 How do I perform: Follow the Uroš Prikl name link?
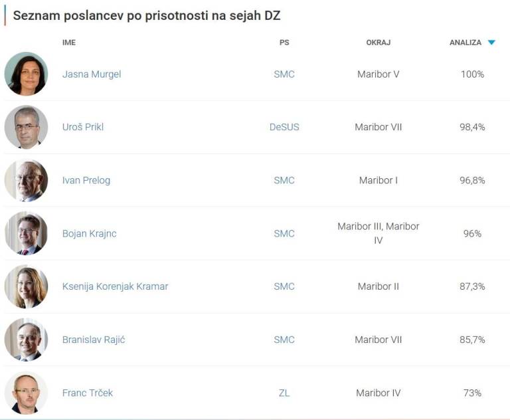pyautogui.click(x=83, y=127)
